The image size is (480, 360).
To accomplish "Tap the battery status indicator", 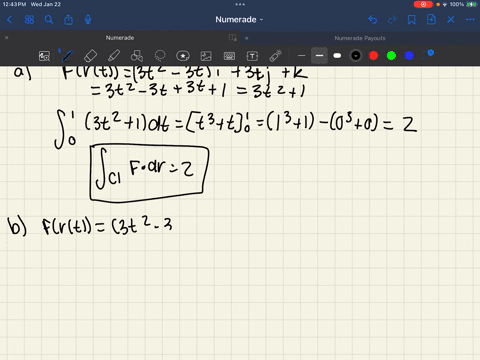I will [471, 4].
